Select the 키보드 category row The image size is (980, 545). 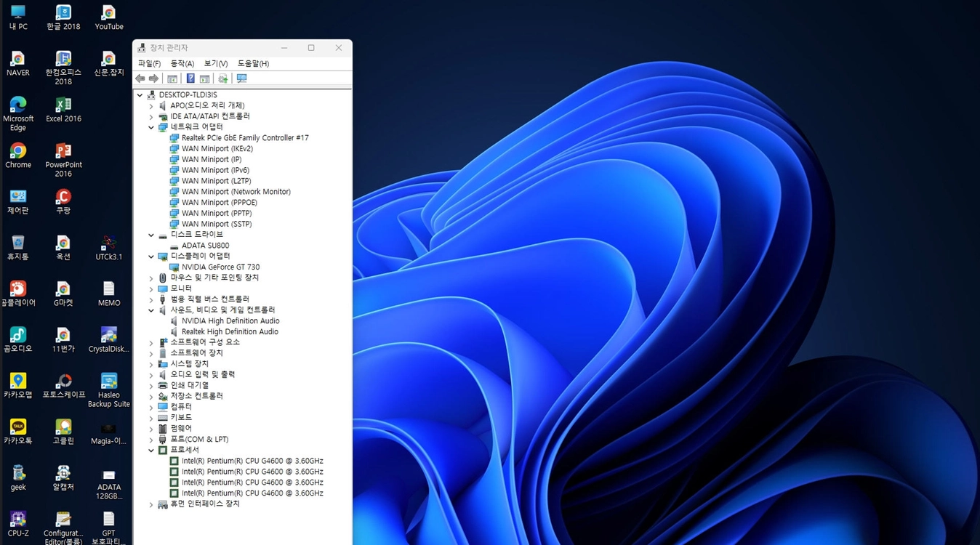(x=181, y=418)
